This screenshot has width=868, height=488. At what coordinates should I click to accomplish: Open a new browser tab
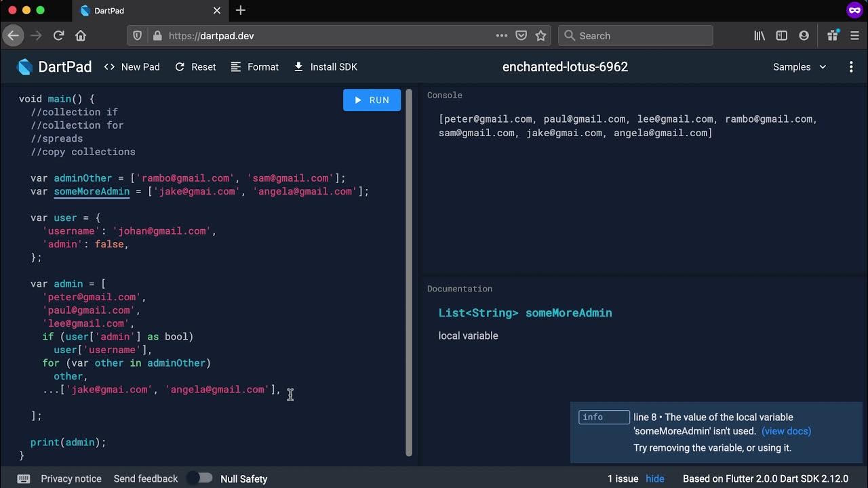(240, 10)
